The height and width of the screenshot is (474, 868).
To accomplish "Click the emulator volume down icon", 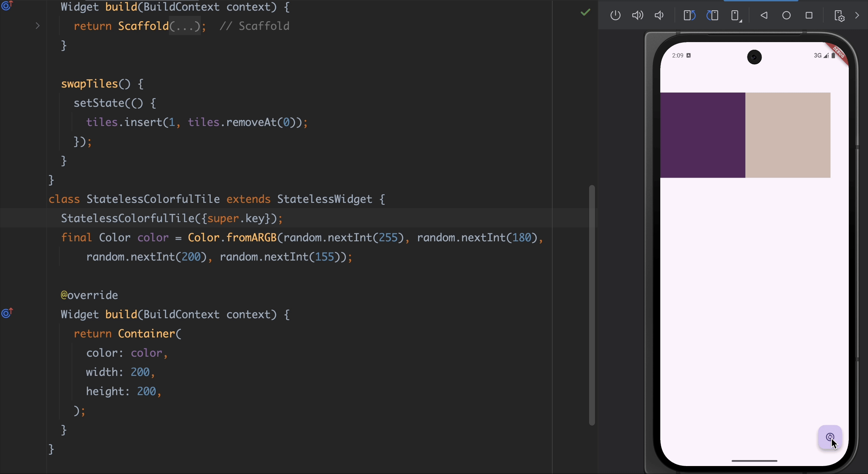I will point(659,16).
